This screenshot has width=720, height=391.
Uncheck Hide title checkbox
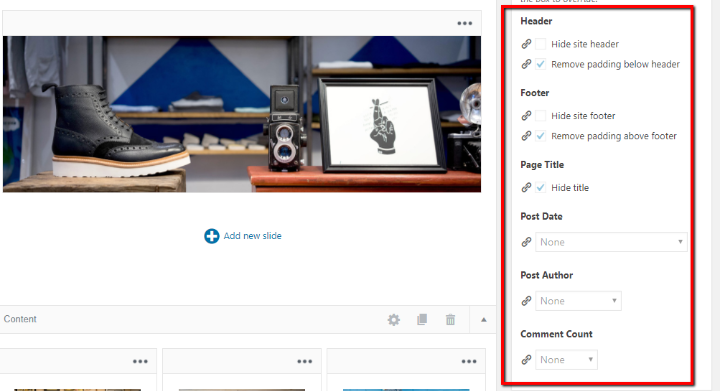[541, 188]
